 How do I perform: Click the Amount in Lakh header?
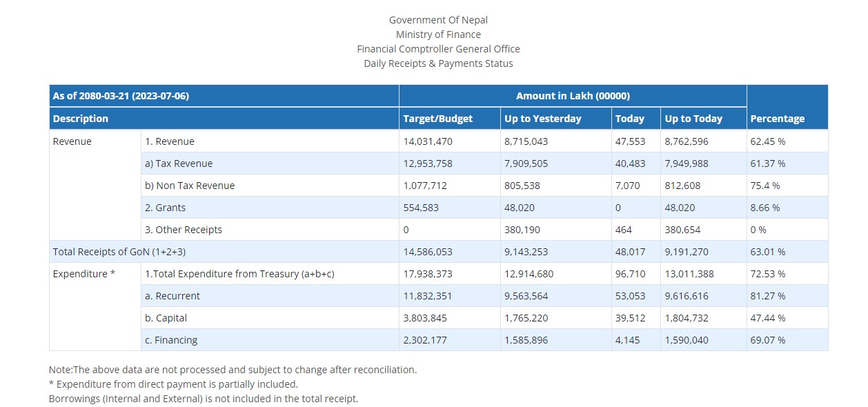point(573,96)
